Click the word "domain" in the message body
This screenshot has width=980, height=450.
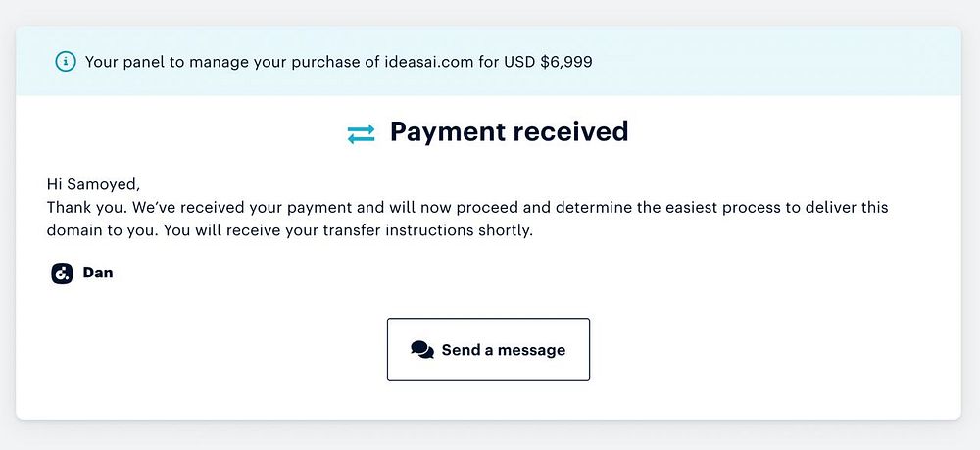(x=75, y=231)
